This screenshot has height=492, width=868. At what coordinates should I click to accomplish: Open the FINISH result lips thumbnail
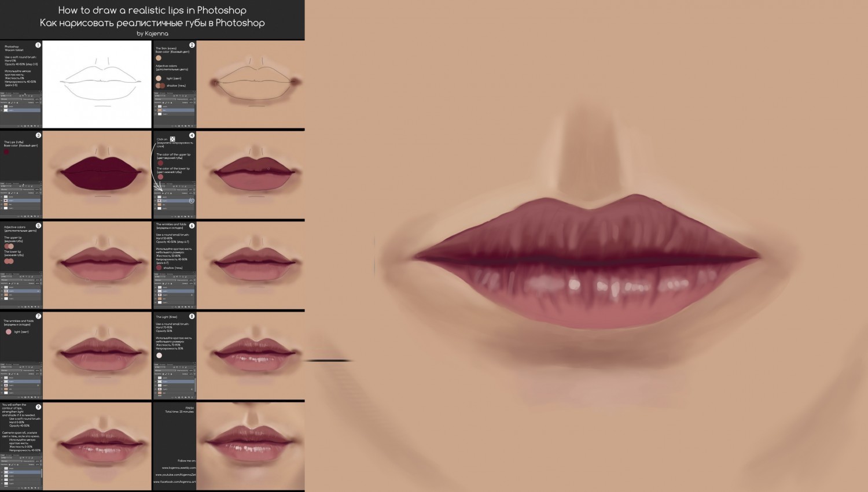[251, 446]
